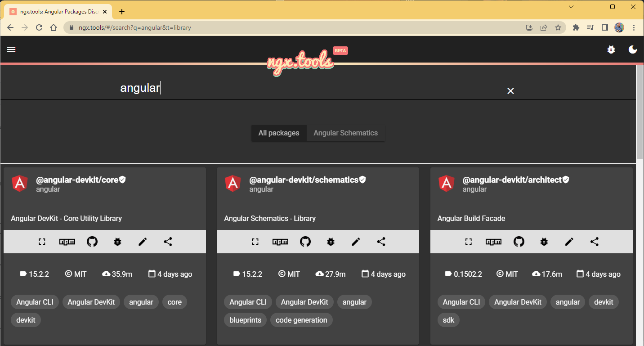
Task: Click the 'core' tag chip
Action: coord(174,302)
